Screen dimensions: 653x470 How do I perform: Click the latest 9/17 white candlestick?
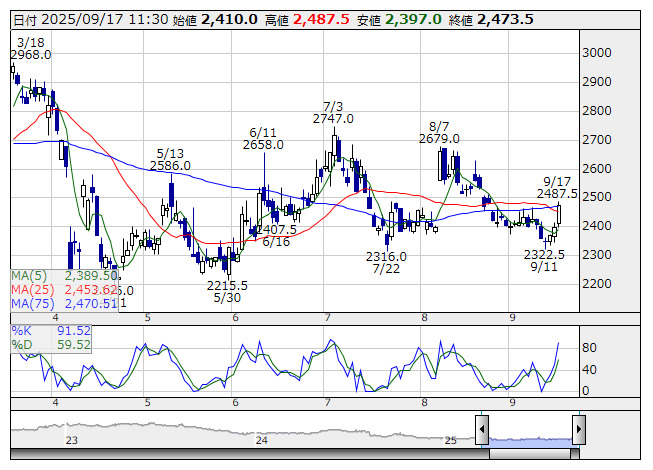click(x=559, y=214)
